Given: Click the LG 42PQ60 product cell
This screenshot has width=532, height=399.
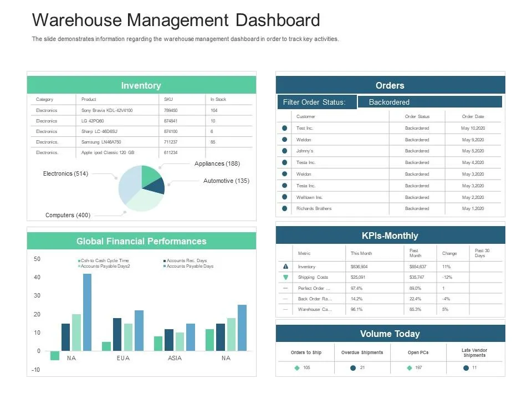Looking at the screenshot, I should coord(93,121).
